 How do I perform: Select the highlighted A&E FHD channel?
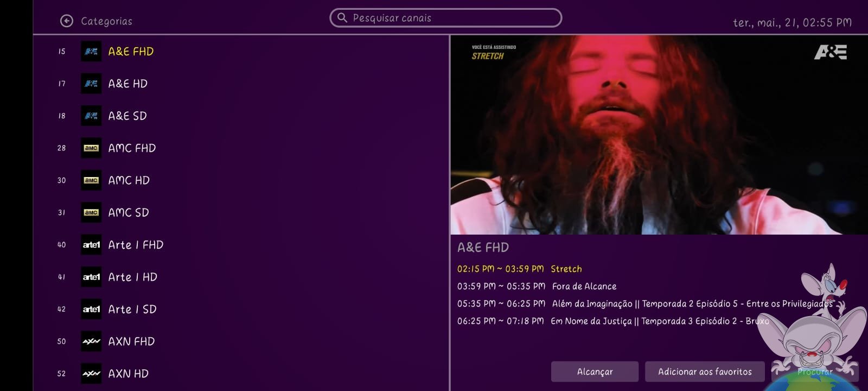click(x=241, y=52)
